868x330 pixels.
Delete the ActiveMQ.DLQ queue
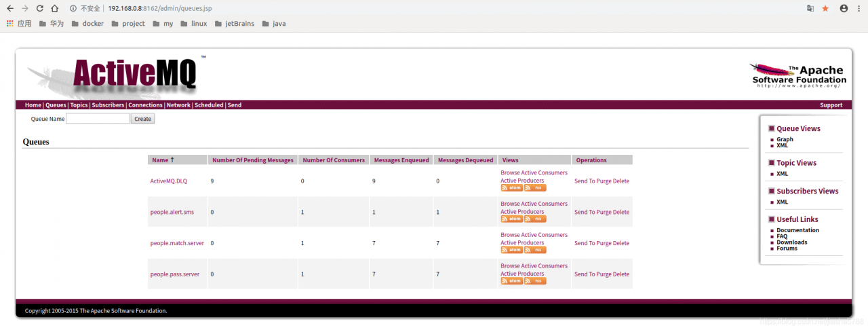click(621, 181)
